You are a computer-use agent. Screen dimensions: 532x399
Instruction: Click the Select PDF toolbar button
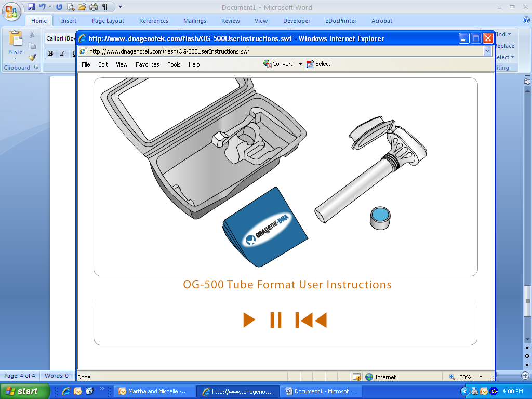(318, 64)
